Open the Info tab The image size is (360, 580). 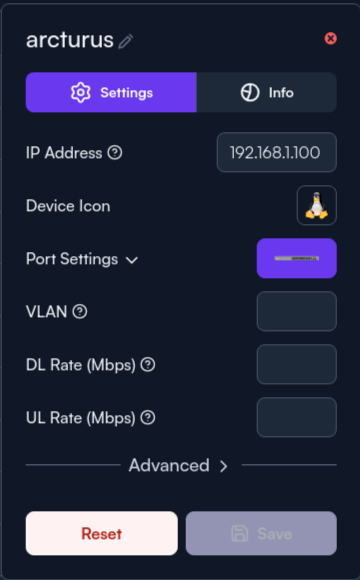coord(266,92)
